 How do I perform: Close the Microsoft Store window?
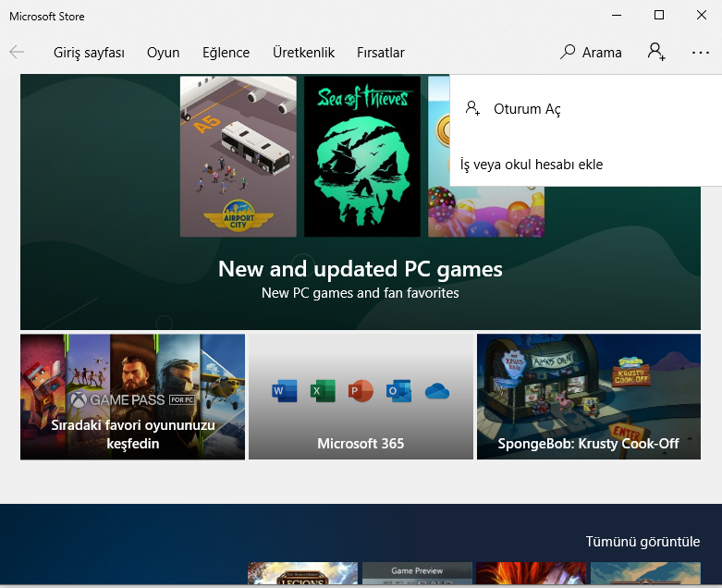click(702, 15)
